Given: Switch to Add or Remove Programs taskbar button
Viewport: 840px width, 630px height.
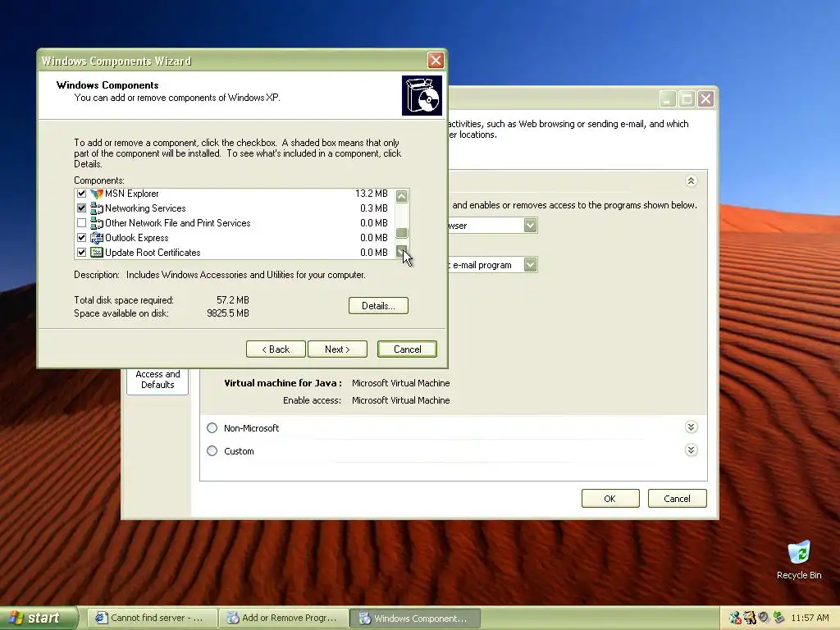Looking at the screenshot, I should 284,619.
